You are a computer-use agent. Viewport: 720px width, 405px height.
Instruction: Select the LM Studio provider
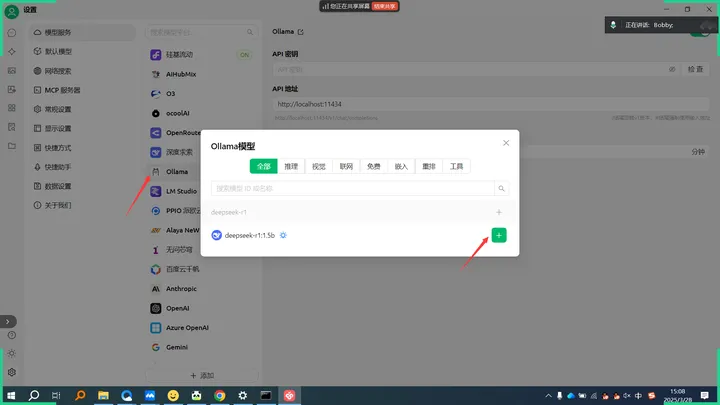click(174, 191)
